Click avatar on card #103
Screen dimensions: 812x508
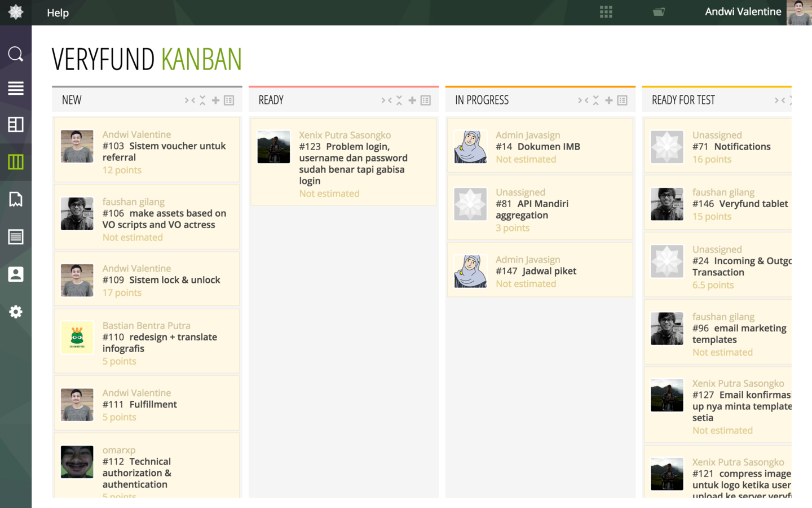(77, 146)
